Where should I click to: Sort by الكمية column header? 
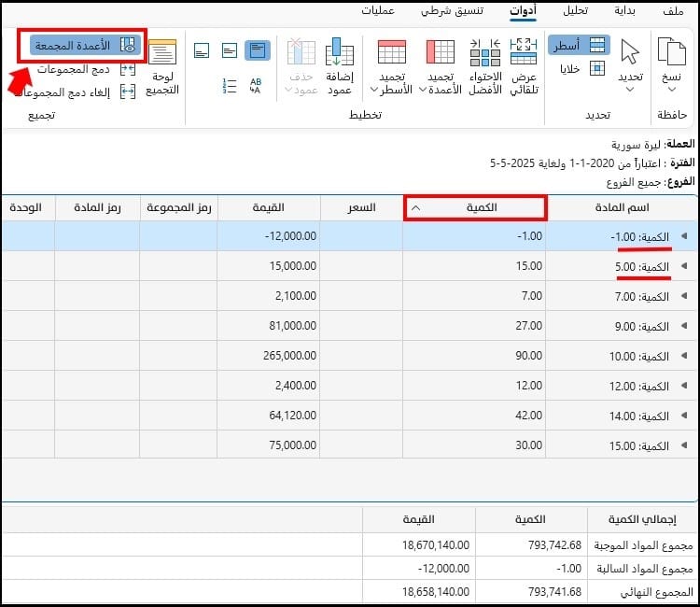click(475, 207)
